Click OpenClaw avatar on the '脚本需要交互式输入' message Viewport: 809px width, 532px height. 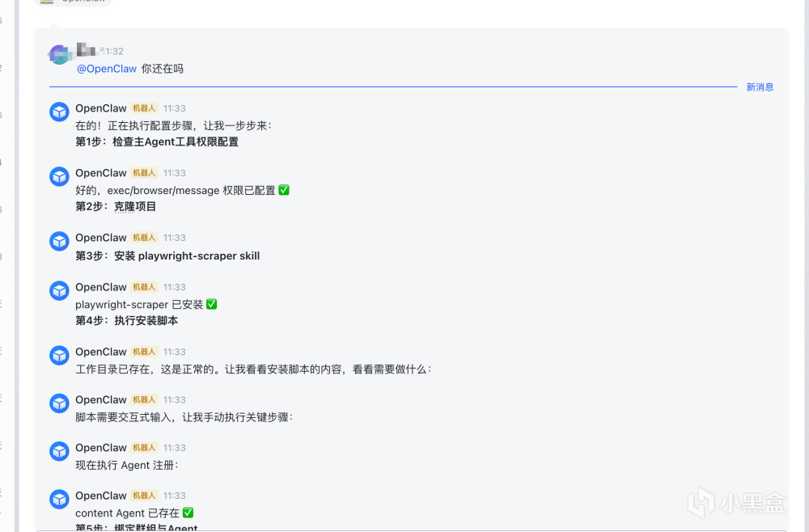[x=59, y=403]
